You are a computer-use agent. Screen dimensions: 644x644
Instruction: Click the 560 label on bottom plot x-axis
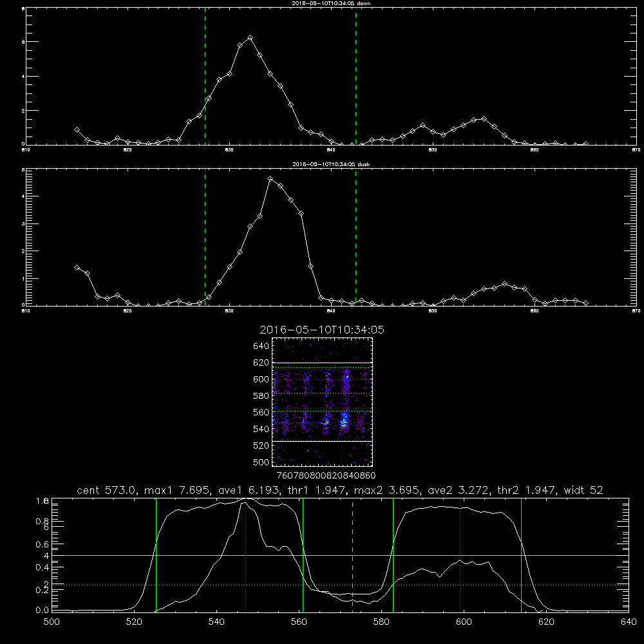[x=299, y=622]
